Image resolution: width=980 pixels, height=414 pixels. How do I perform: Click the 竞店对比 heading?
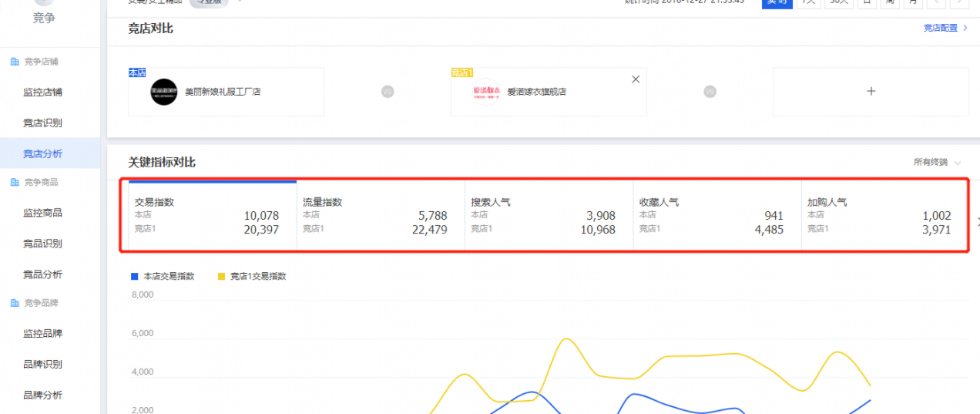150,29
